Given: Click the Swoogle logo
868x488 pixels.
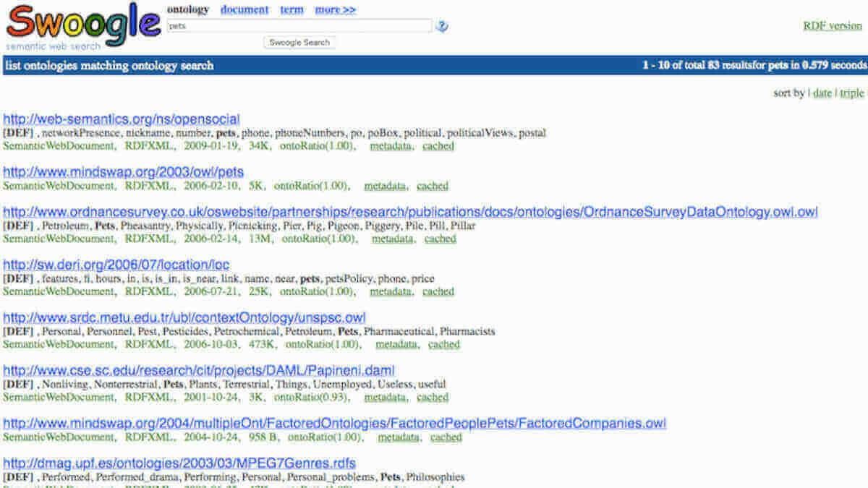Looking at the screenshot, I should click(82, 25).
